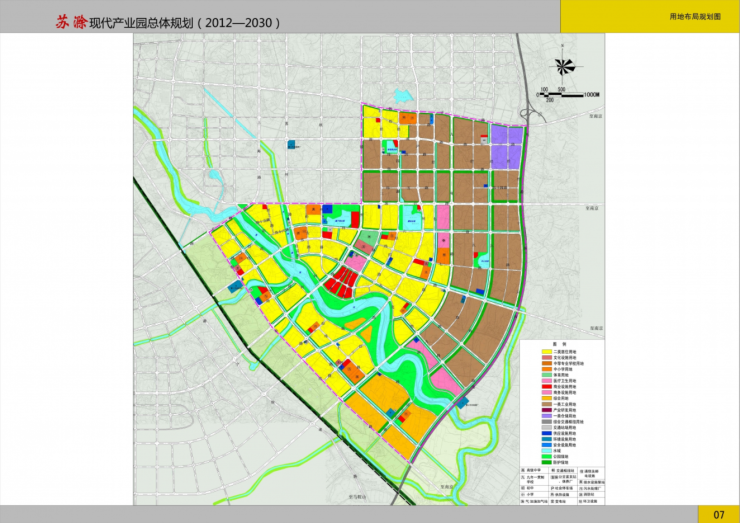Click the north arrow compass rose
This screenshot has height=523, width=740.
click(563, 66)
